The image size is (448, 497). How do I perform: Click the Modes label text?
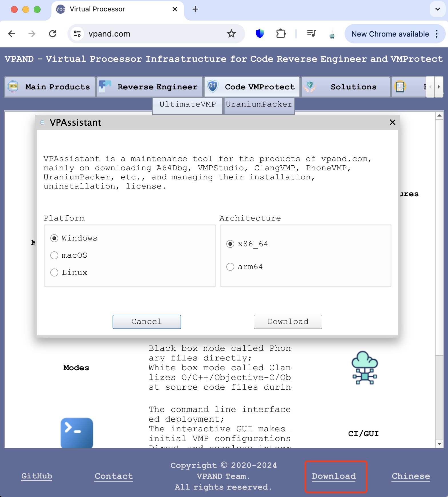point(76,368)
